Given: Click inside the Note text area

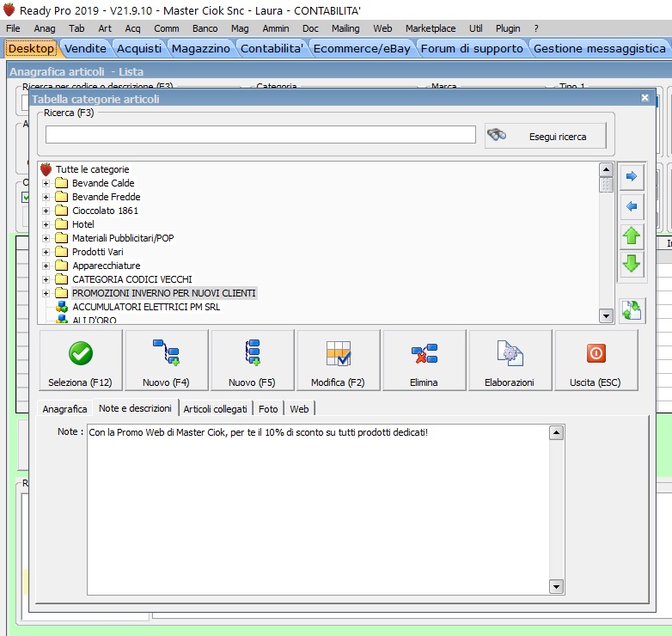Looking at the screenshot, I should pyautogui.click(x=318, y=510).
